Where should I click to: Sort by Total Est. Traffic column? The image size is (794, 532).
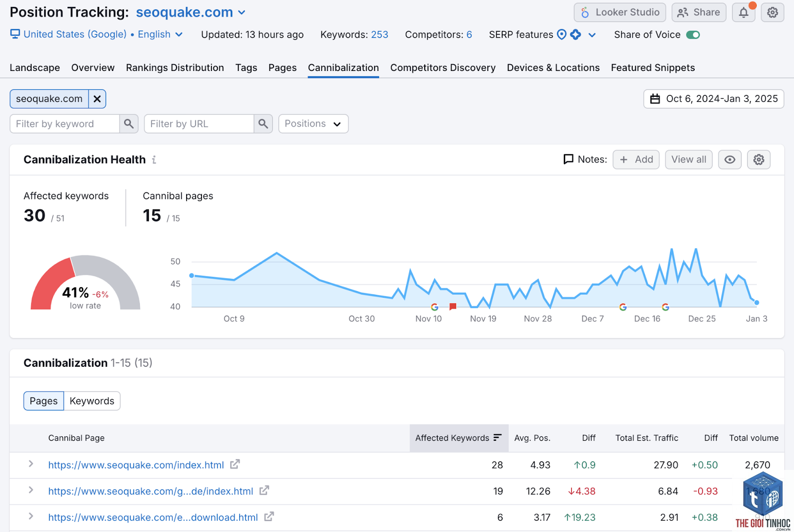point(647,438)
